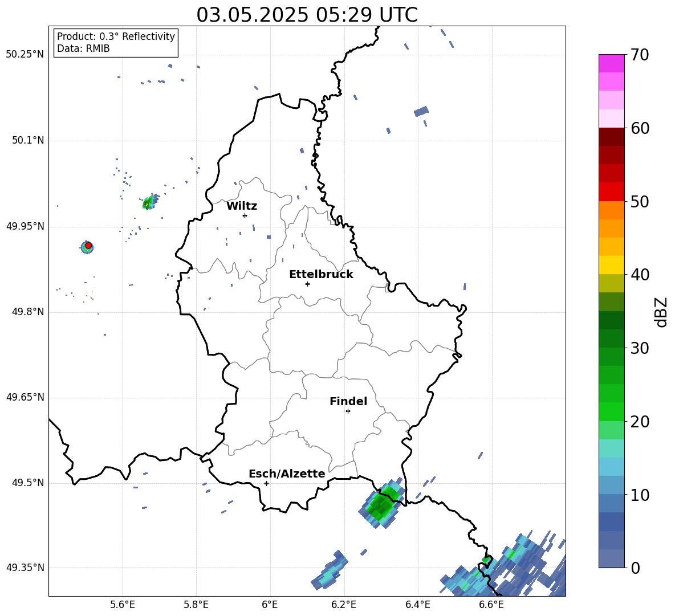Click the 10 colorbar tick label

(x=640, y=495)
